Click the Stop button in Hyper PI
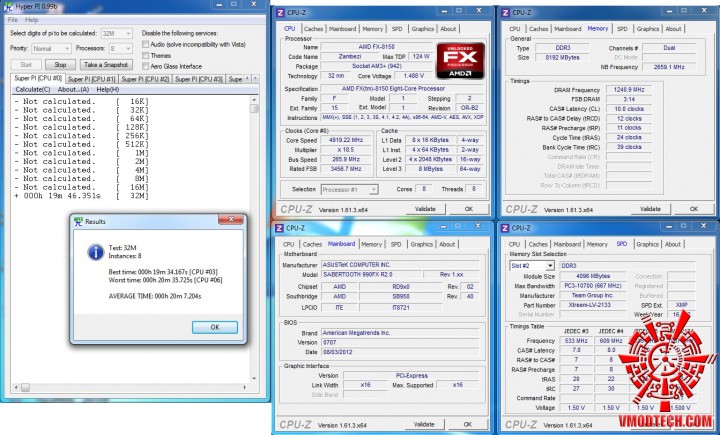Screen dimensions: 720x435 (60, 65)
